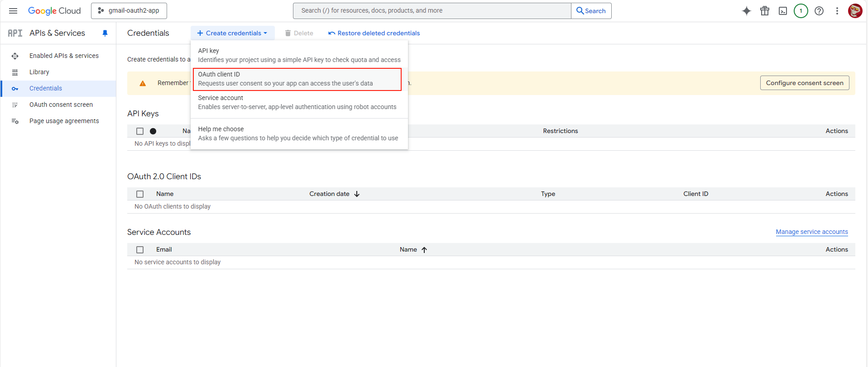Toggle OAuth 2.0 Client IDs select-all checkbox
868x367 pixels.
coord(140,194)
